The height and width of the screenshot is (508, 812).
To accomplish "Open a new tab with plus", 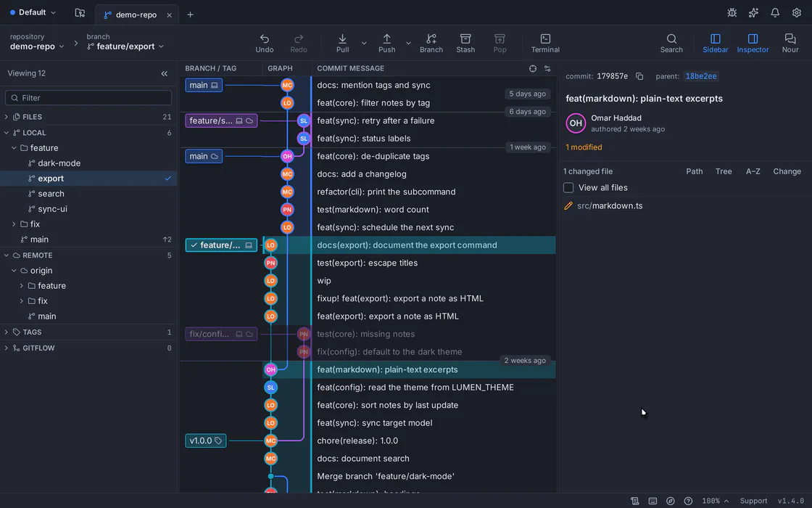I will [x=190, y=15].
